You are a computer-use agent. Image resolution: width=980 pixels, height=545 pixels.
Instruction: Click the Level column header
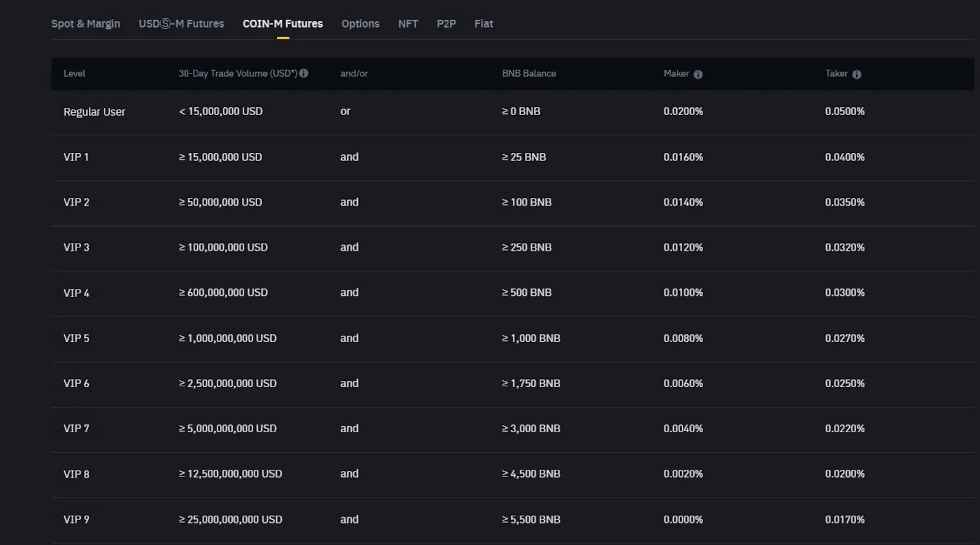[74, 73]
